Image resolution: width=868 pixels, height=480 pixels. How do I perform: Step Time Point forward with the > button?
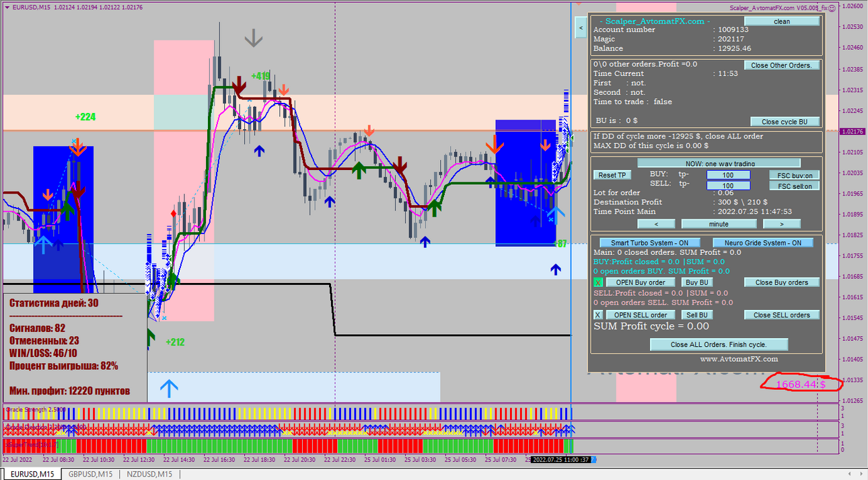(x=781, y=224)
